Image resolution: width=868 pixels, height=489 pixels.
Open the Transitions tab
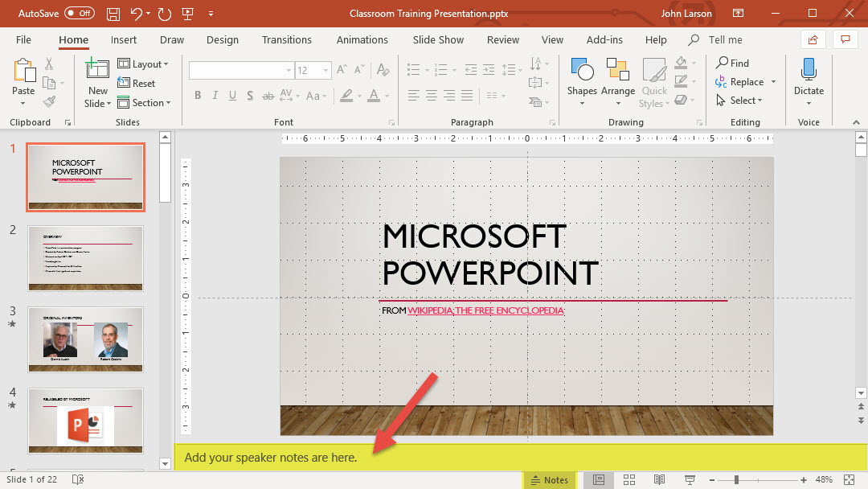click(286, 40)
